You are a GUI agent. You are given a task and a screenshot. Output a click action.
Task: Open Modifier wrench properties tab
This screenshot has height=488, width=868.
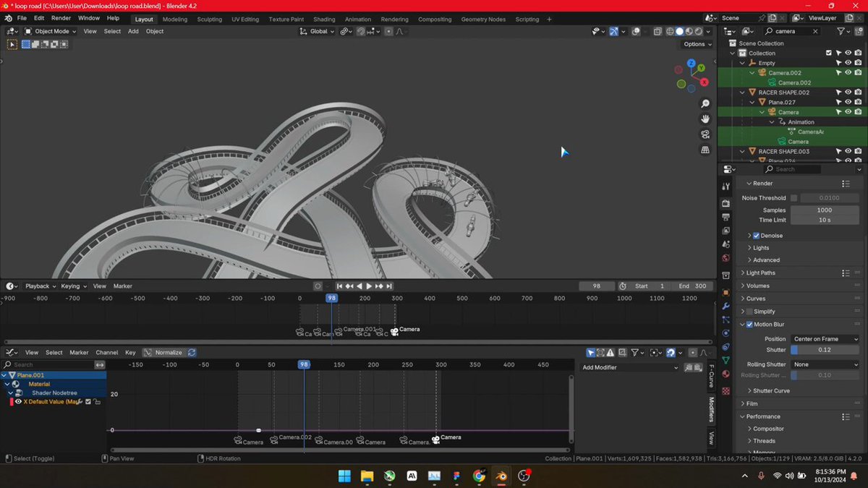[726, 307]
